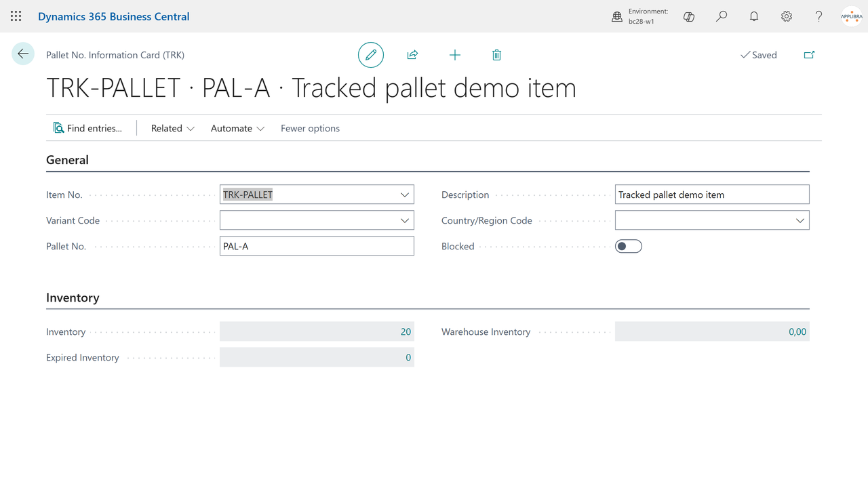Open the Copilot icon in header
The image size is (868, 488).
coord(689,16)
